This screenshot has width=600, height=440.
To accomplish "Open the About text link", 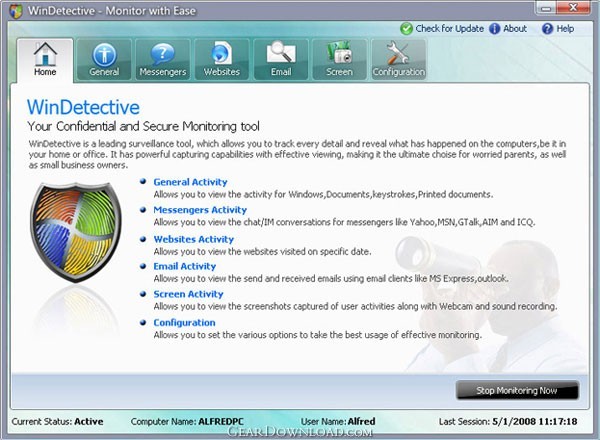I will click(x=515, y=29).
